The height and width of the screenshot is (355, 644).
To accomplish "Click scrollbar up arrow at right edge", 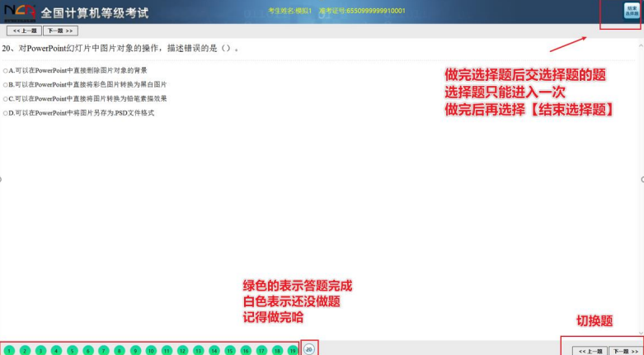I will point(642,45).
